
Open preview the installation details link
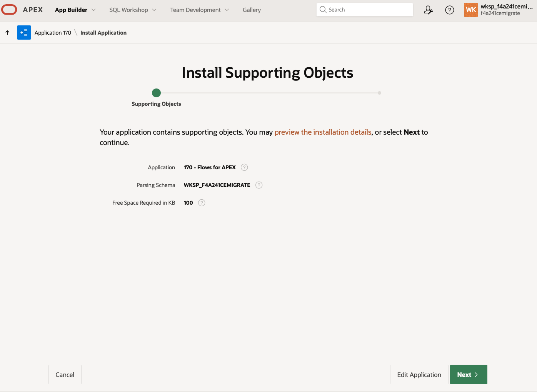(x=323, y=132)
